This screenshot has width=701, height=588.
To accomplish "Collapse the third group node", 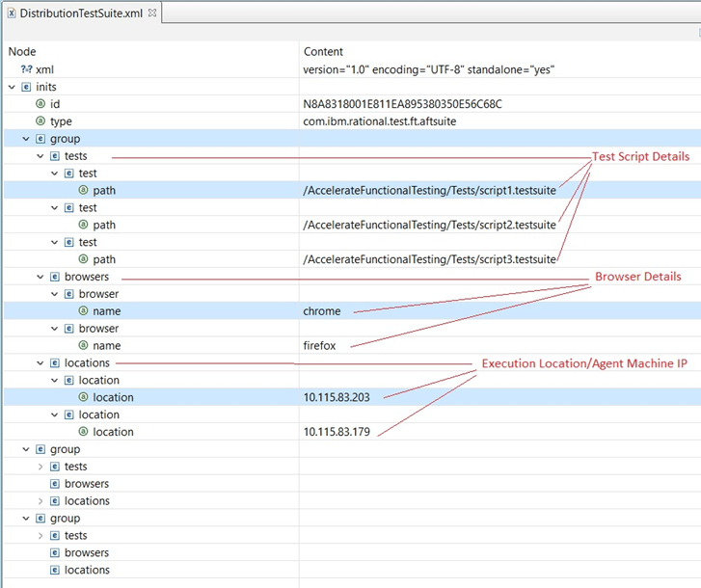I will (26, 519).
